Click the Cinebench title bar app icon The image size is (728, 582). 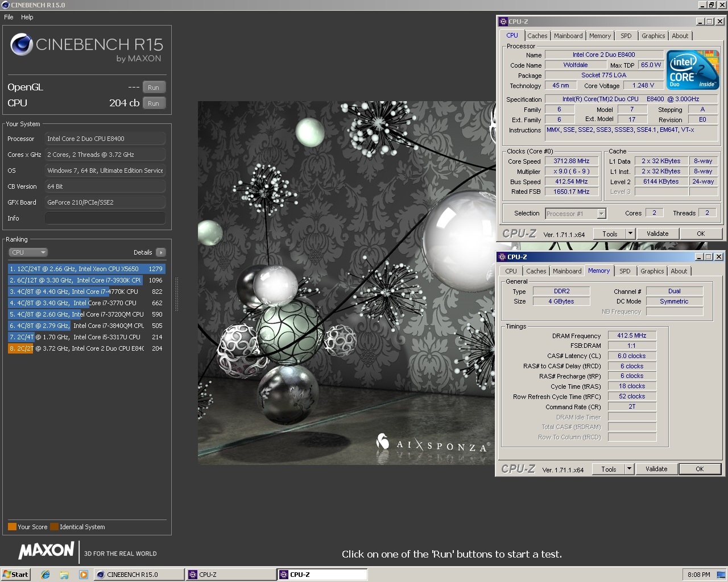point(6,5)
